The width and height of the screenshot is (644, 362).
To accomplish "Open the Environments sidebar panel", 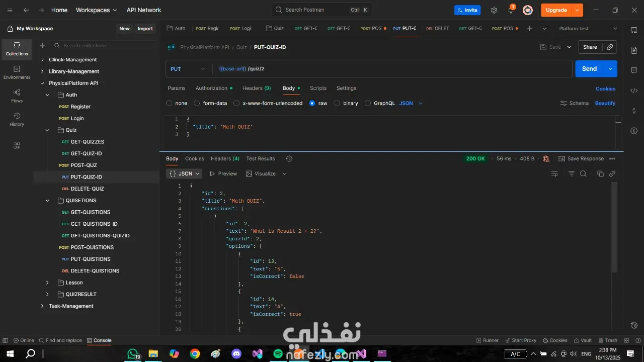I will click(x=17, y=72).
